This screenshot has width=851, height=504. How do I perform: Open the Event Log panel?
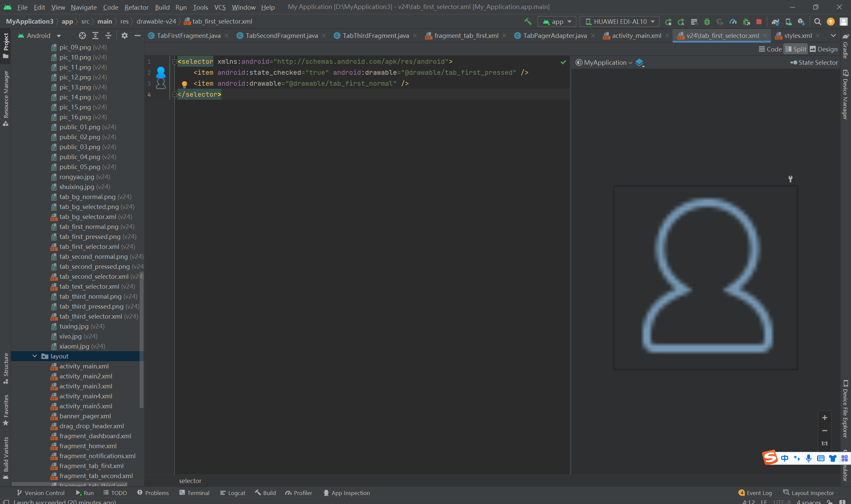(x=755, y=493)
